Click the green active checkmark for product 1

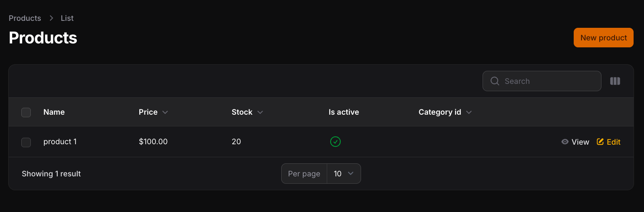[x=335, y=142]
